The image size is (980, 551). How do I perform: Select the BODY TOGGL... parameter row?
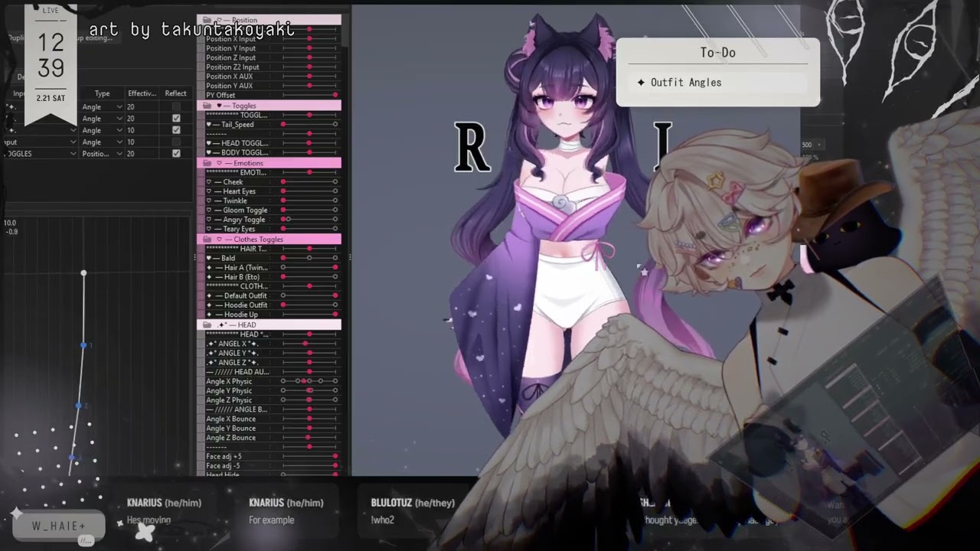tap(269, 152)
